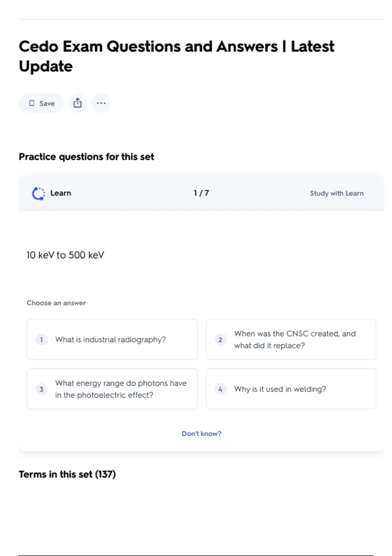The height and width of the screenshot is (556, 392).
Task: Click the number 3 answer badge
Action: (x=41, y=389)
